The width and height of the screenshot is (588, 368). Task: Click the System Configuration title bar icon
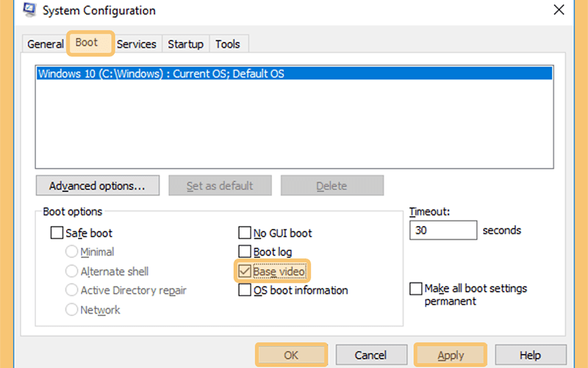(x=29, y=10)
